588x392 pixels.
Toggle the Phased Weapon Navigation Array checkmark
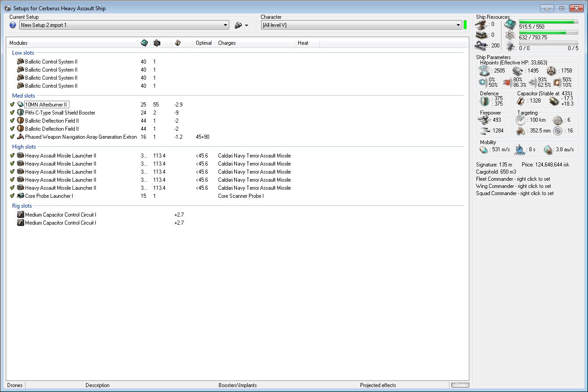point(12,137)
